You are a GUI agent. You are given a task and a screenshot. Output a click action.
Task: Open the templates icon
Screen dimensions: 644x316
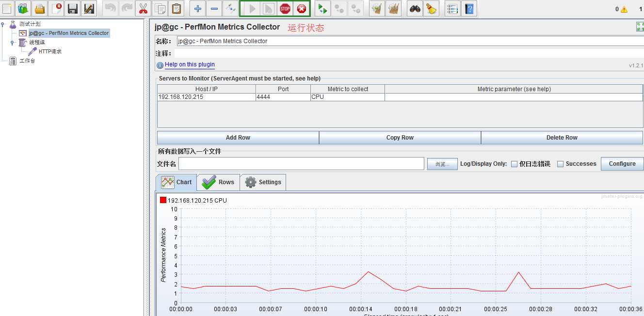click(x=23, y=8)
